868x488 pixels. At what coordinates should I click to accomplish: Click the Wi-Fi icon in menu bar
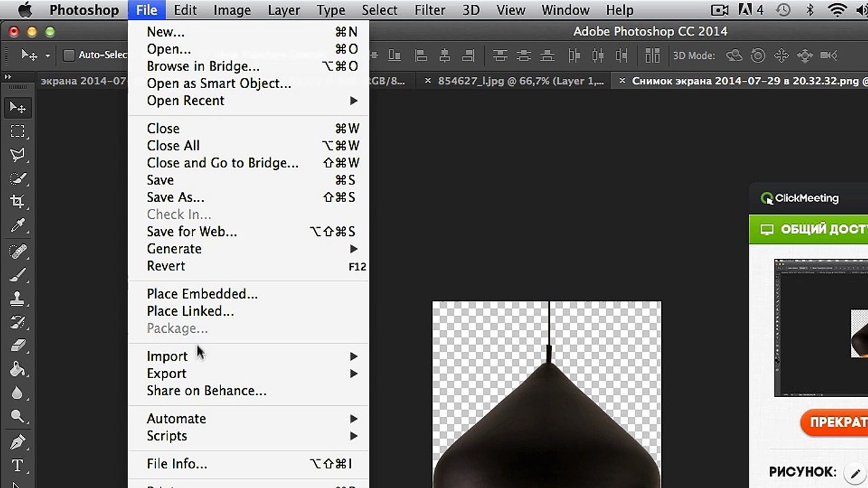click(x=837, y=10)
